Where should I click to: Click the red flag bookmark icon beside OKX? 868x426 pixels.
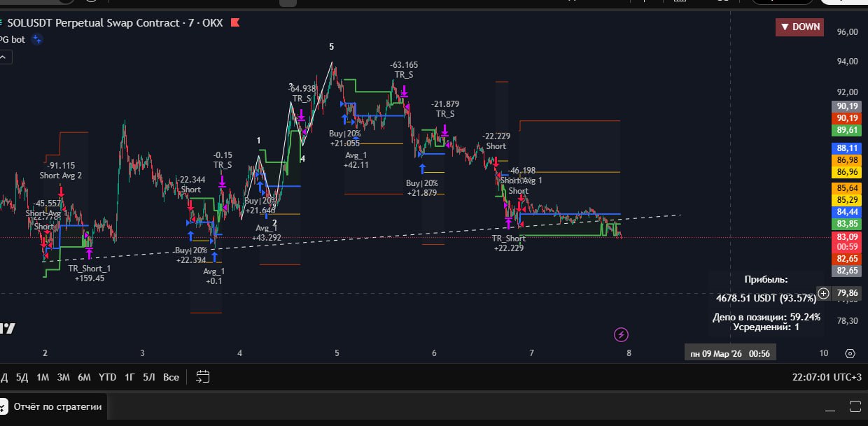point(234,22)
